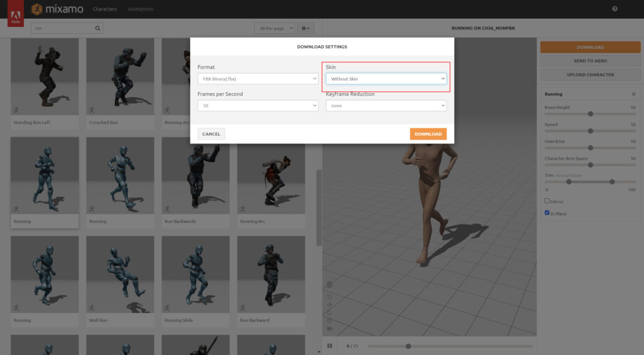644x355 pixels.
Task: Expand the Frames per Second dropdown
Action: tap(257, 106)
